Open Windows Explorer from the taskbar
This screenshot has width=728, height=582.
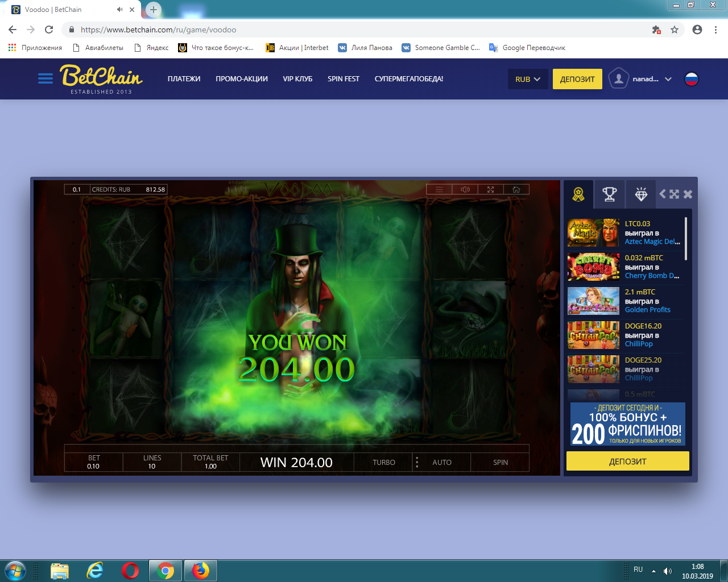[60, 571]
